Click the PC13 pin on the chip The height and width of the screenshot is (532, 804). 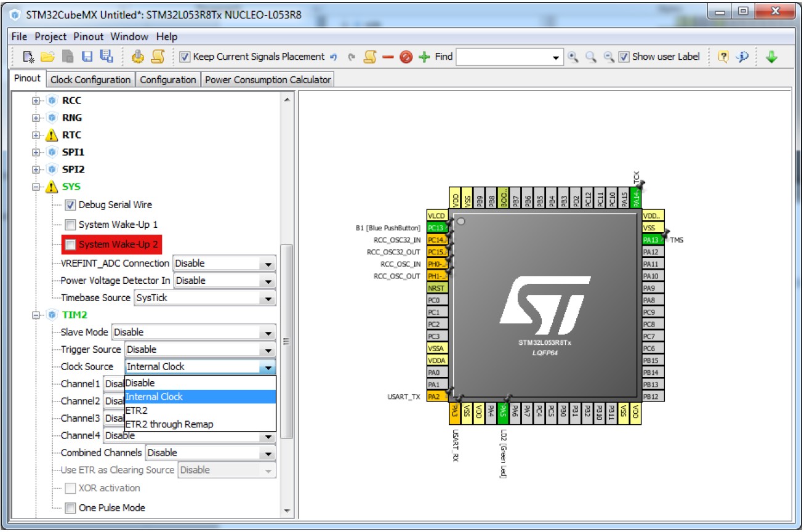point(437,228)
